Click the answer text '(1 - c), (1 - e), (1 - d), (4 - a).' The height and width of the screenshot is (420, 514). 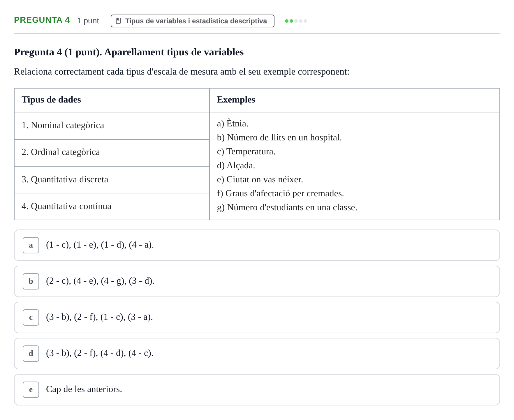point(100,245)
